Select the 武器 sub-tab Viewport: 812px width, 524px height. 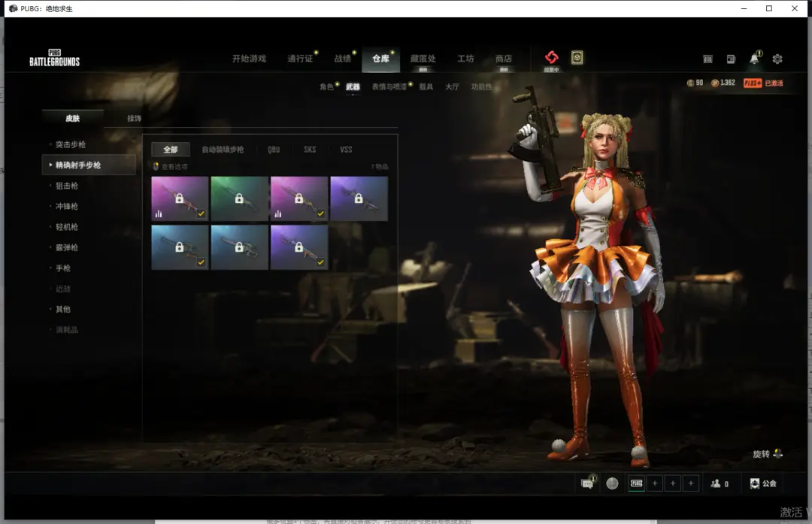(x=353, y=86)
